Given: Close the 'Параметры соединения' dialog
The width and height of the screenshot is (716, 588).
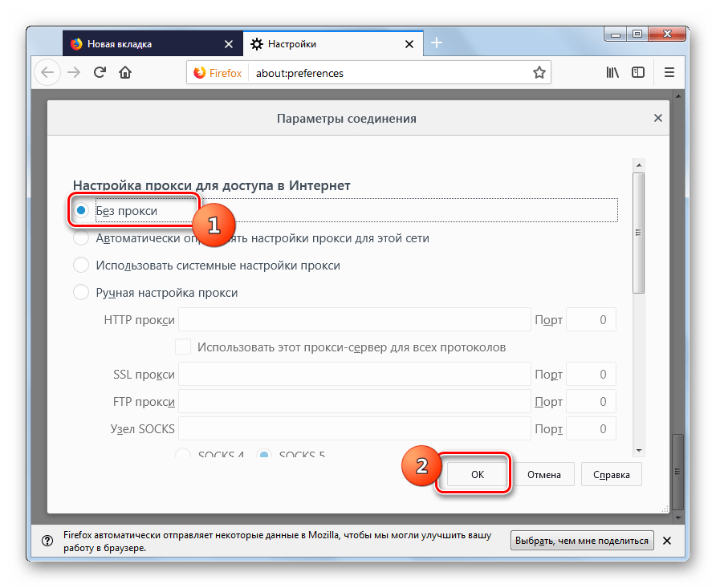Looking at the screenshot, I should coord(658,118).
